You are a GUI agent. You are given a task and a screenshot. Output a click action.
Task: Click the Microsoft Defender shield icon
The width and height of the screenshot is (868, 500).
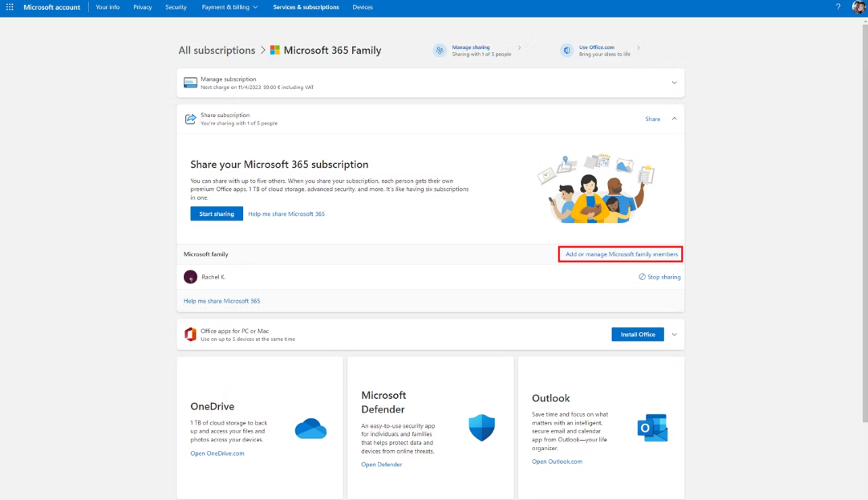(x=481, y=428)
